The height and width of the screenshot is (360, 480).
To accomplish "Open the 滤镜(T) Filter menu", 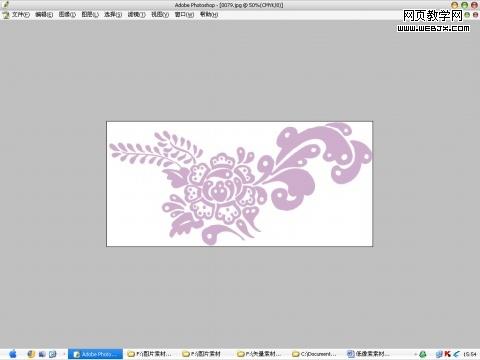I will (x=136, y=15).
